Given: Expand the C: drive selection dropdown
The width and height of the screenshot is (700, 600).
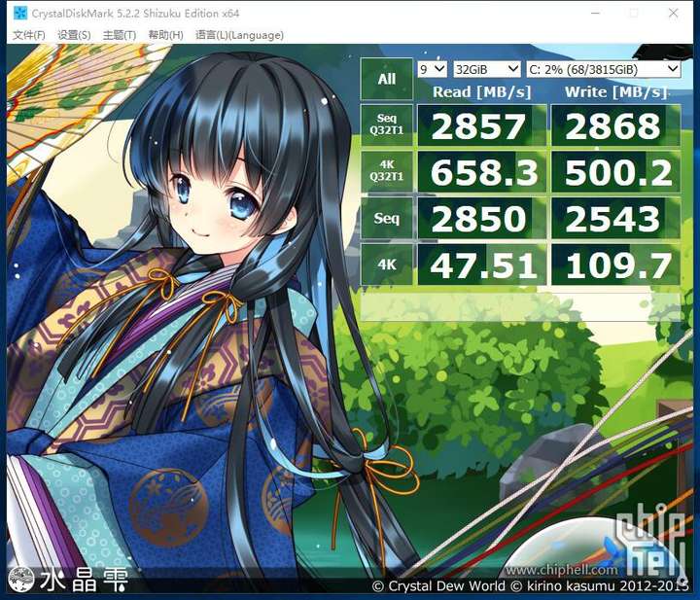Looking at the screenshot, I should (x=603, y=69).
